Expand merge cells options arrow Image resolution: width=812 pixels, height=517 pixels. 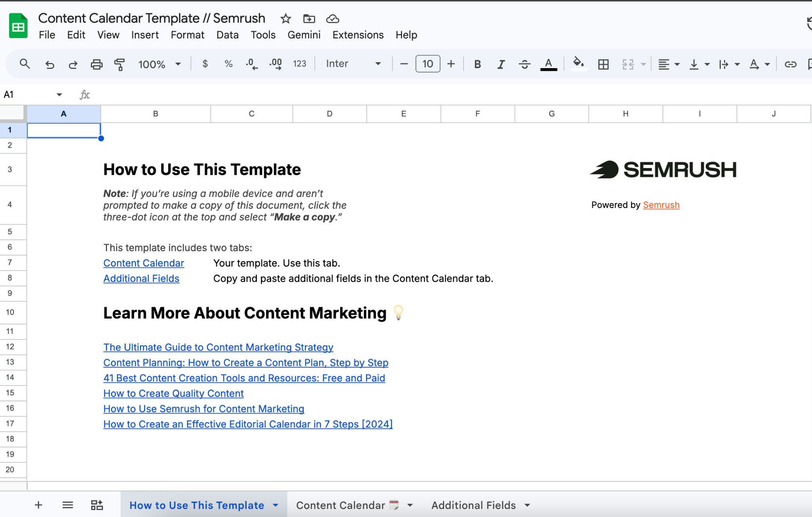tap(643, 64)
